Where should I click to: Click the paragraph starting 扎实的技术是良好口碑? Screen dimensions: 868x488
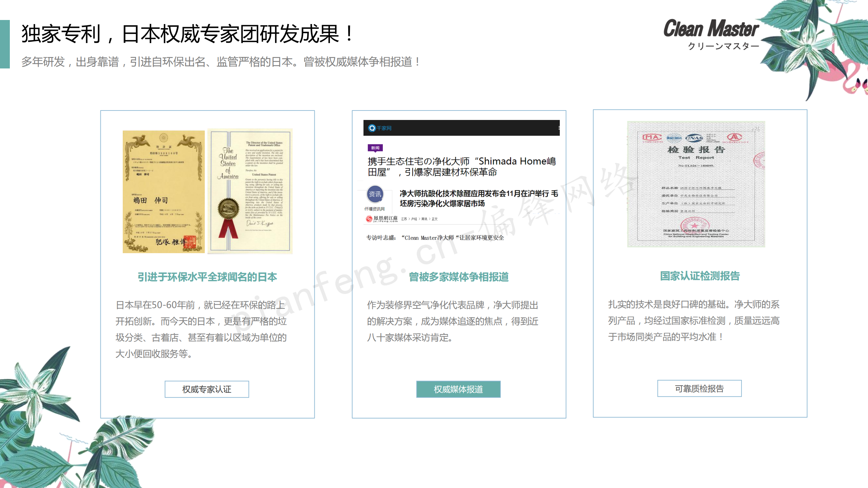tap(694, 320)
